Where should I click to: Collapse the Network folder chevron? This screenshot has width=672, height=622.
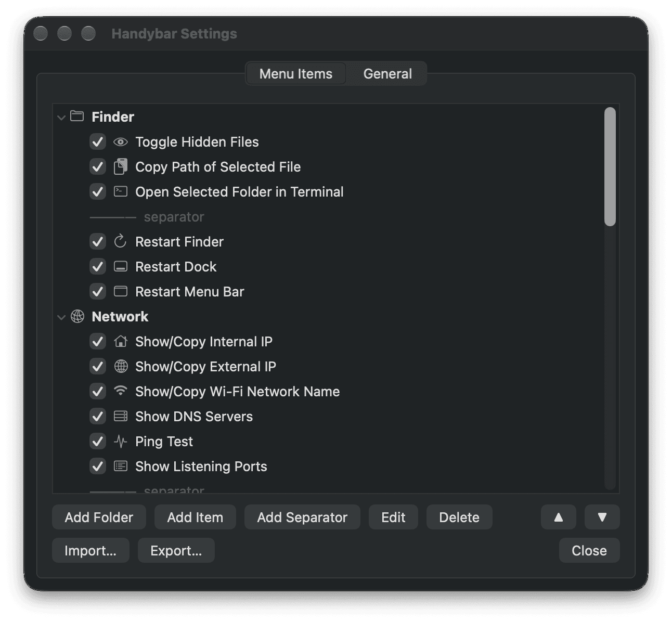tap(61, 317)
